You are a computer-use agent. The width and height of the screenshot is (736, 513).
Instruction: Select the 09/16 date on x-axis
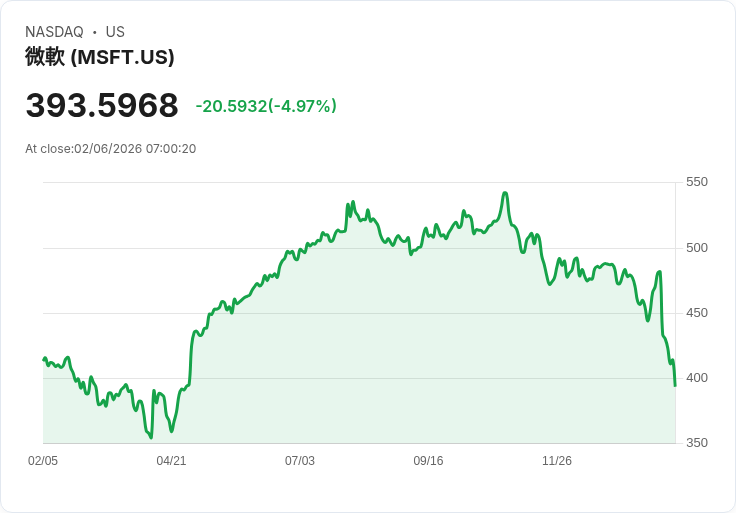tap(428, 461)
